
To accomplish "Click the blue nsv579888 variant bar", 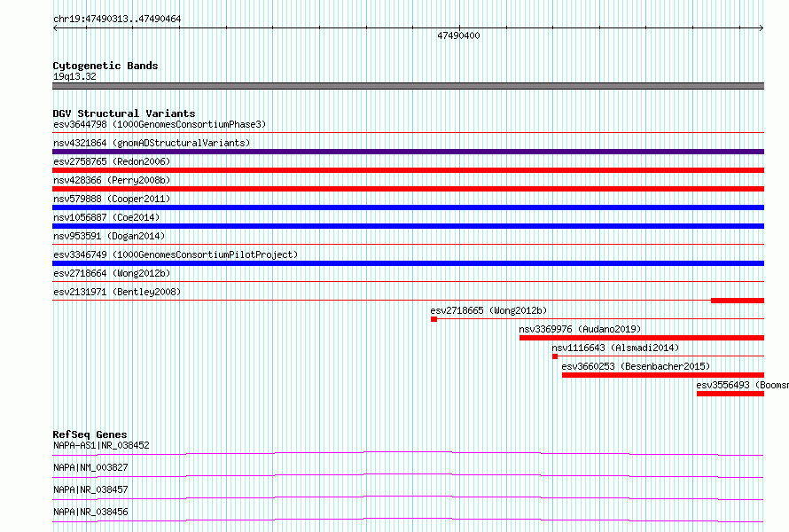I will coord(408,207).
